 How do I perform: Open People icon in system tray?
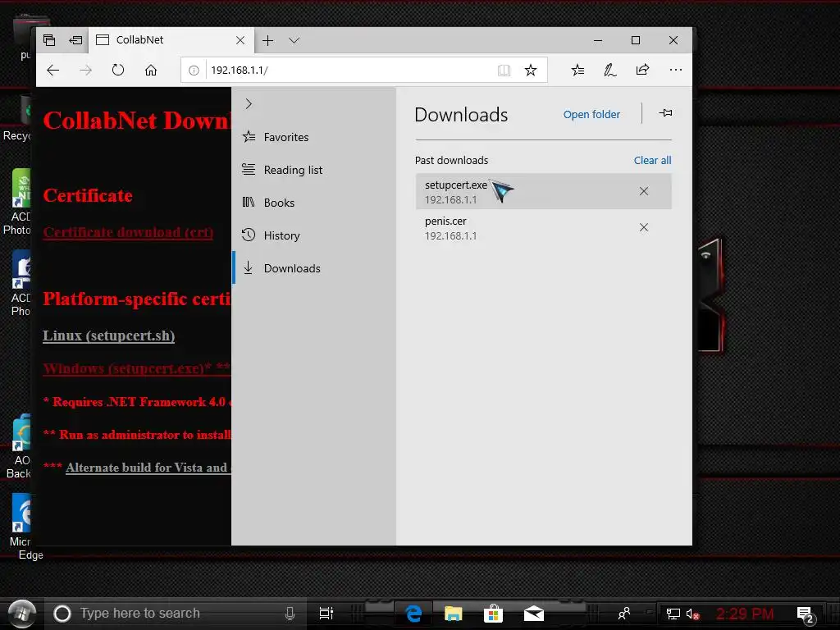(x=624, y=614)
